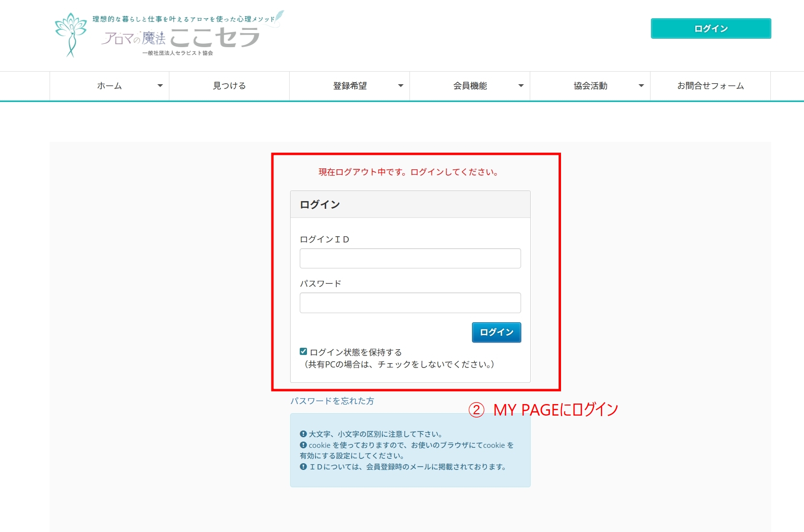Image resolution: width=804 pixels, height=532 pixels.
Task: Expand the 協会活動 dropdown arrow
Action: click(x=641, y=86)
